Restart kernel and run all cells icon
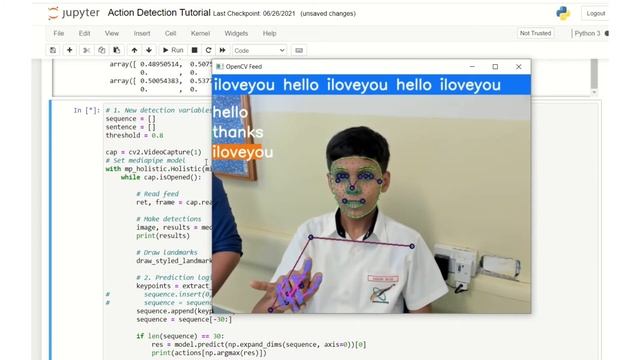This screenshot has height=360, width=640. (x=222, y=50)
